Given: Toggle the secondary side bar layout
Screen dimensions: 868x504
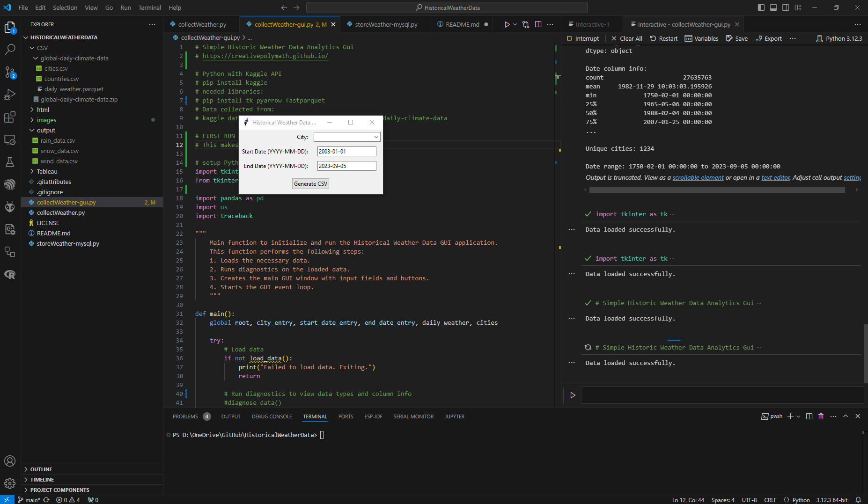Looking at the screenshot, I should 786,7.
